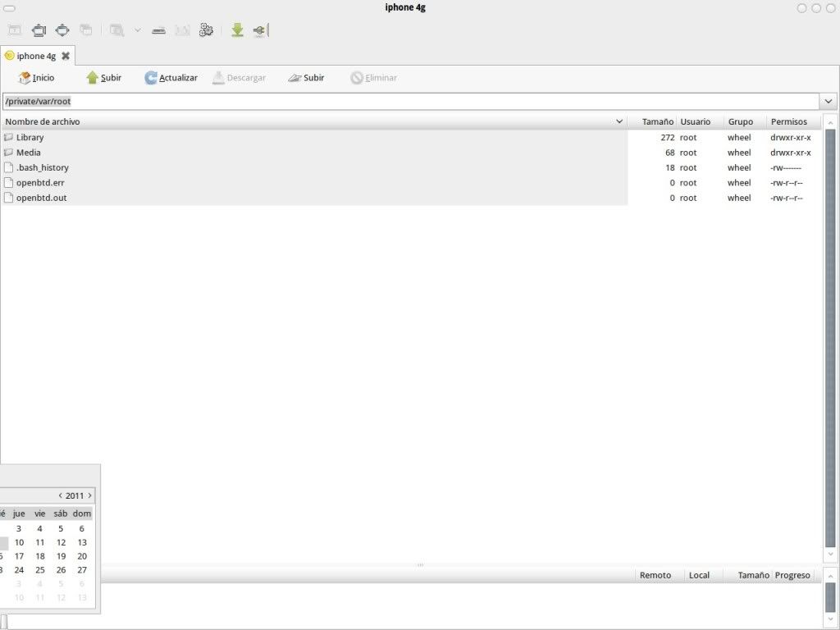Click the greyed magnifier window icon
The width and height of the screenshot is (840, 630).
116,30
